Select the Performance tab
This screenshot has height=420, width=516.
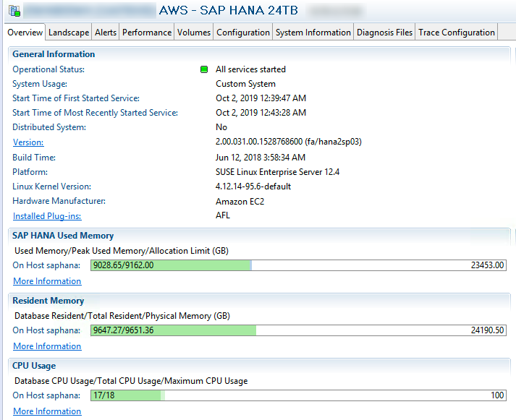[x=147, y=33]
